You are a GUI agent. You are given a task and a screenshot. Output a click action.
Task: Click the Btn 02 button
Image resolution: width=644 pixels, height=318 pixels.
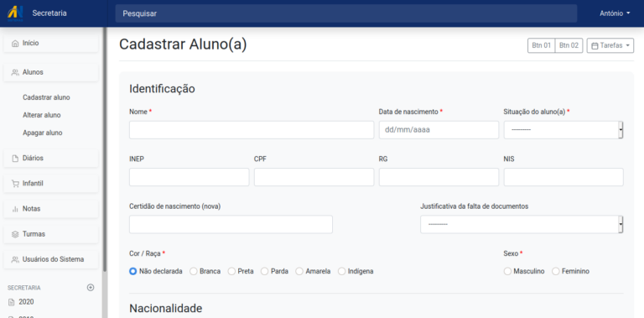[x=569, y=45]
